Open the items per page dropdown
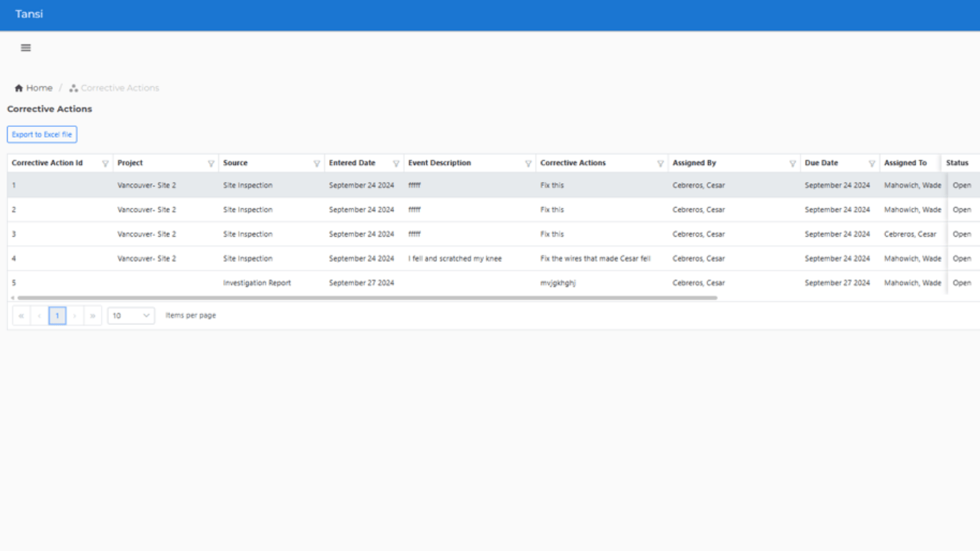This screenshot has height=551, width=980. pos(131,315)
